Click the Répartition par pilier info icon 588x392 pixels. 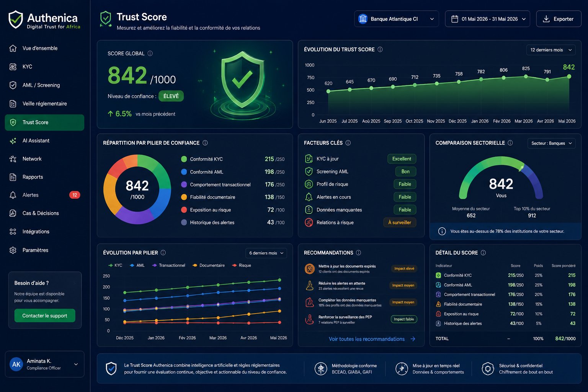205,143
